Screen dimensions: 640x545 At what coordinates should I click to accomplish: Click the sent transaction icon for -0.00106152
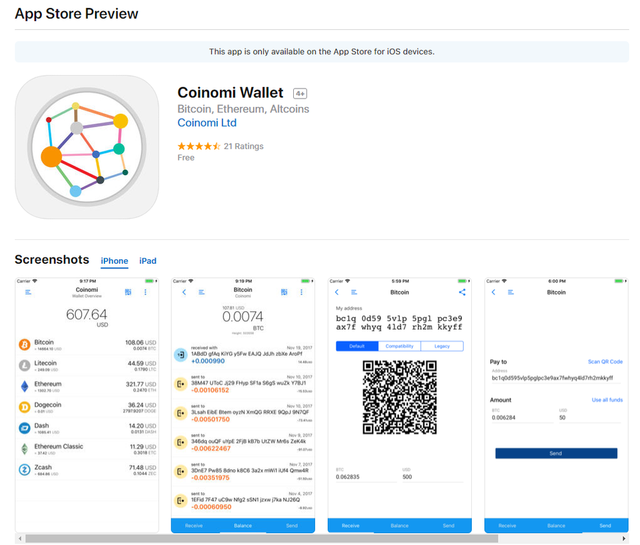tap(181, 384)
